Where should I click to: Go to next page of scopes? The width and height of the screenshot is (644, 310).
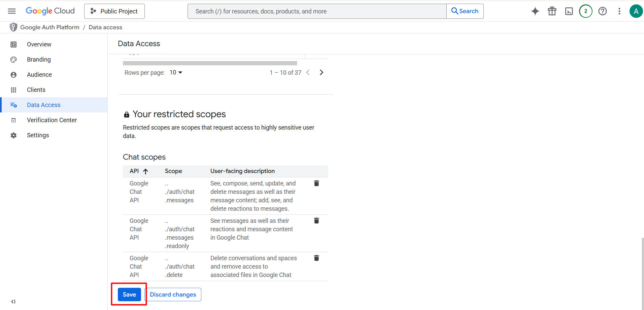(x=321, y=72)
